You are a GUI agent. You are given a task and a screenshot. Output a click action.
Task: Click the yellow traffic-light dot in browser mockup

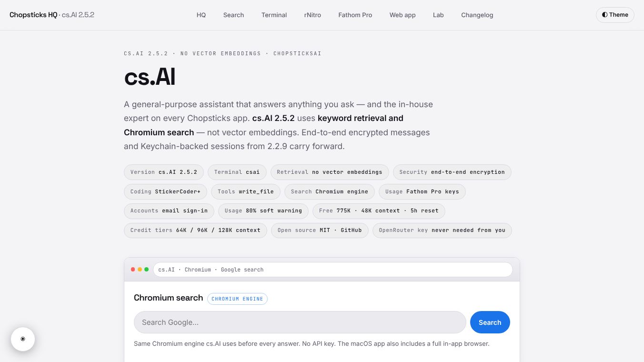tap(140, 270)
